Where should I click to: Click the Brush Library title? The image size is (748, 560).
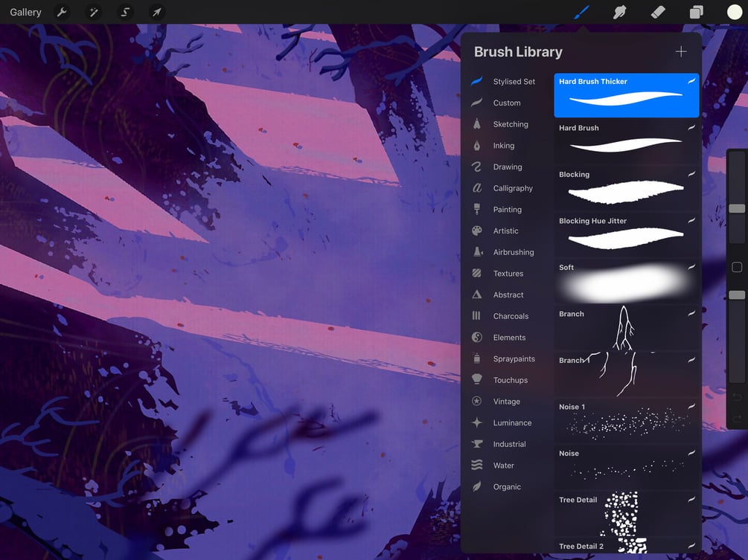point(518,51)
